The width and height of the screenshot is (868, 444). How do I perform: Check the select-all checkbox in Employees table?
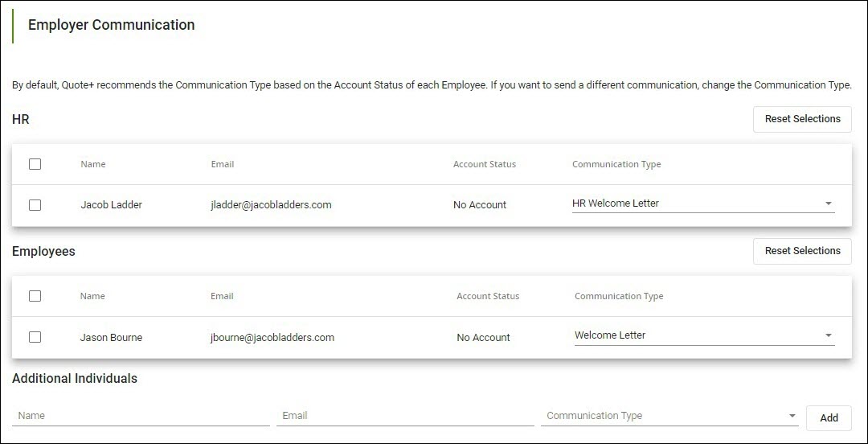35,296
